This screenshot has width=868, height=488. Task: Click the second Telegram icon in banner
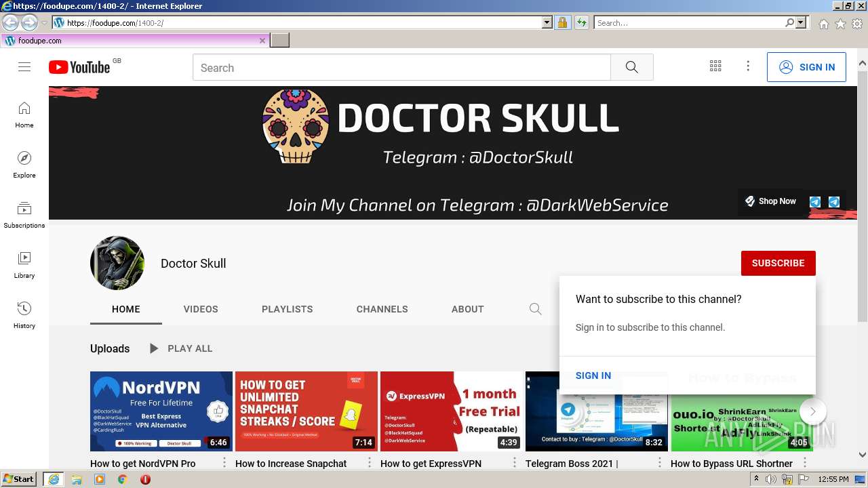click(x=835, y=202)
